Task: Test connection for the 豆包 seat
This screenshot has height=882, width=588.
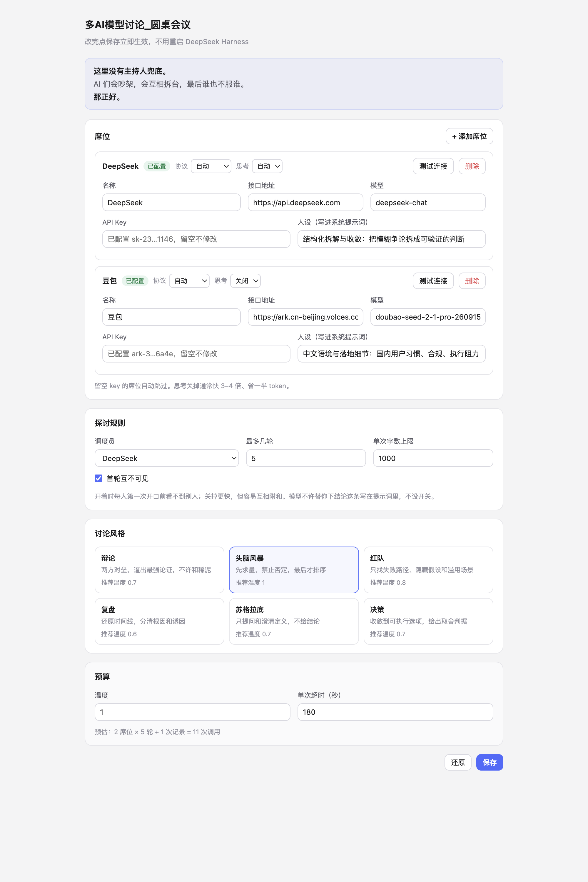Action: (433, 281)
